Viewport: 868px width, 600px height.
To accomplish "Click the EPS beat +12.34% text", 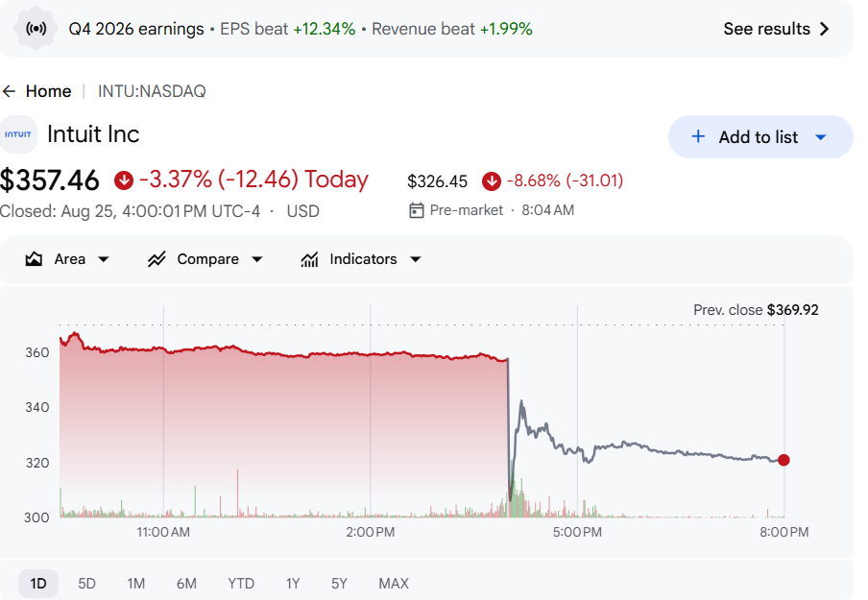I will click(288, 29).
